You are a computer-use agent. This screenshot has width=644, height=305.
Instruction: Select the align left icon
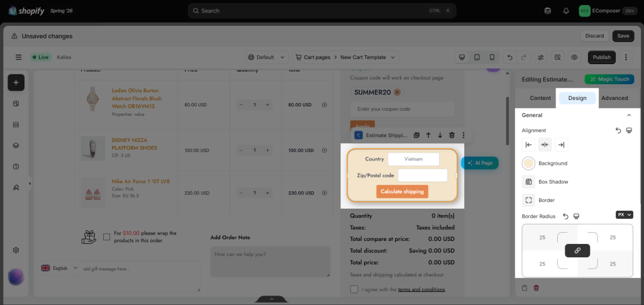528,145
